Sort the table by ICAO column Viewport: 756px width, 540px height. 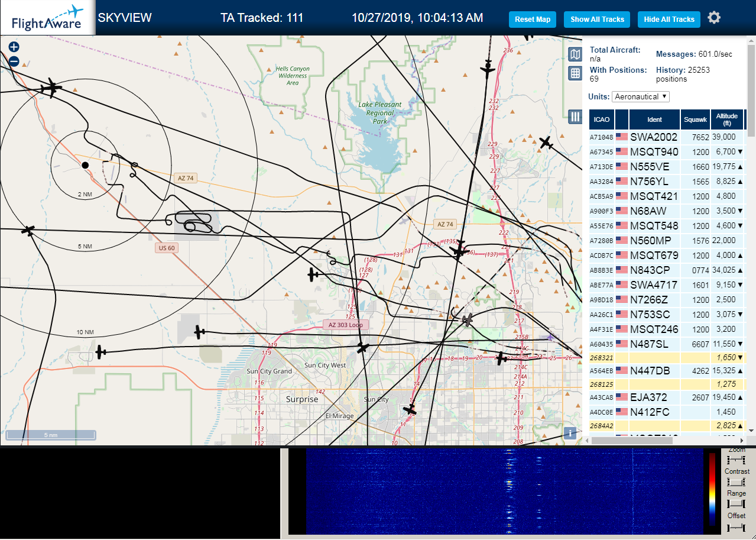(x=601, y=119)
